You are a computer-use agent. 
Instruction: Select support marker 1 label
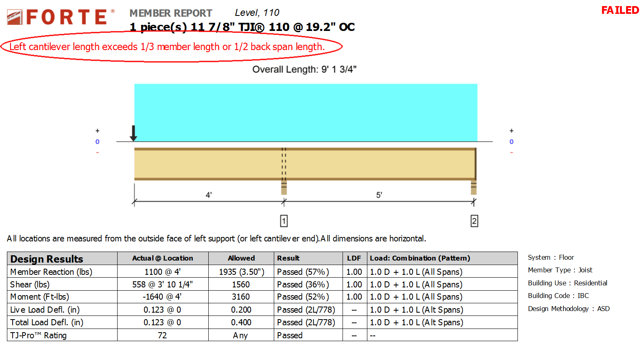point(284,221)
